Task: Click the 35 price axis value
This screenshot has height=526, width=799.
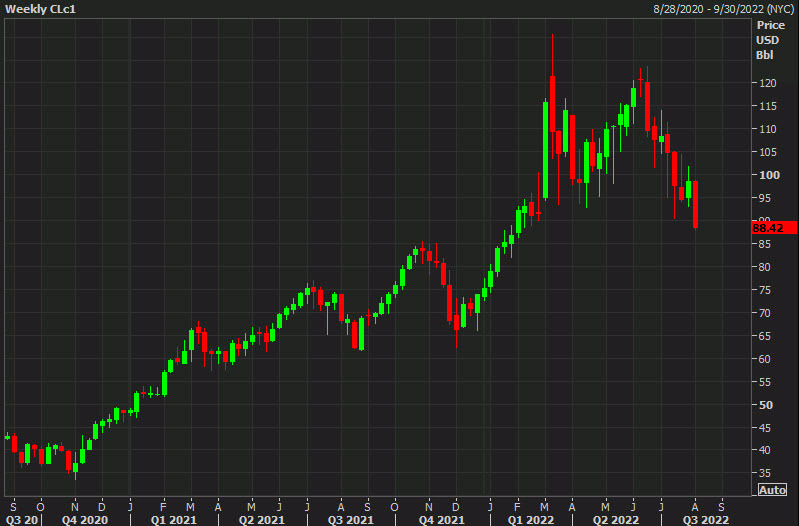Action: click(765, 473)
